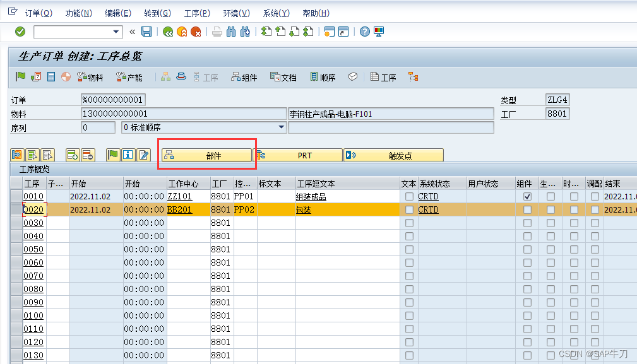Click the 物料 availability button
The width and height of the screenshot is (637, 364).
(x=90, y=77)
